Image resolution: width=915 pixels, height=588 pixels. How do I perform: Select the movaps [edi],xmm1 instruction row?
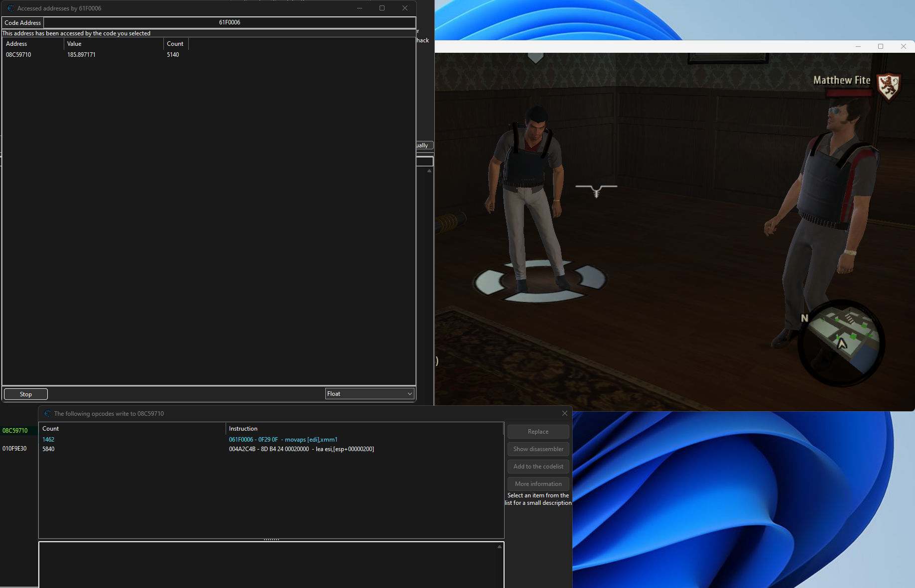click(283, 440)
